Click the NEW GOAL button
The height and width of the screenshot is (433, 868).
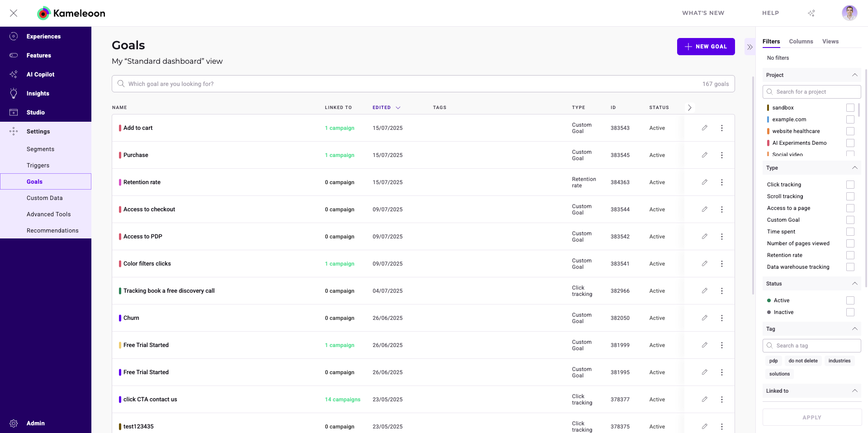tap(706, 47)
